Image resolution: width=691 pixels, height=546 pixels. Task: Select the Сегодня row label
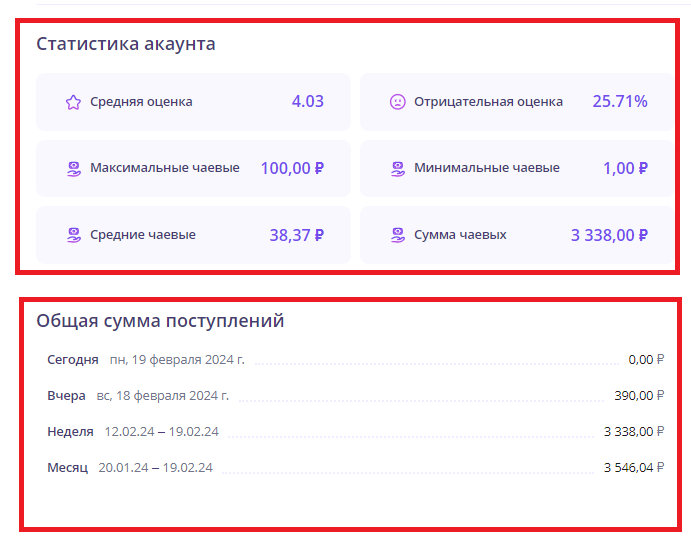73,360
